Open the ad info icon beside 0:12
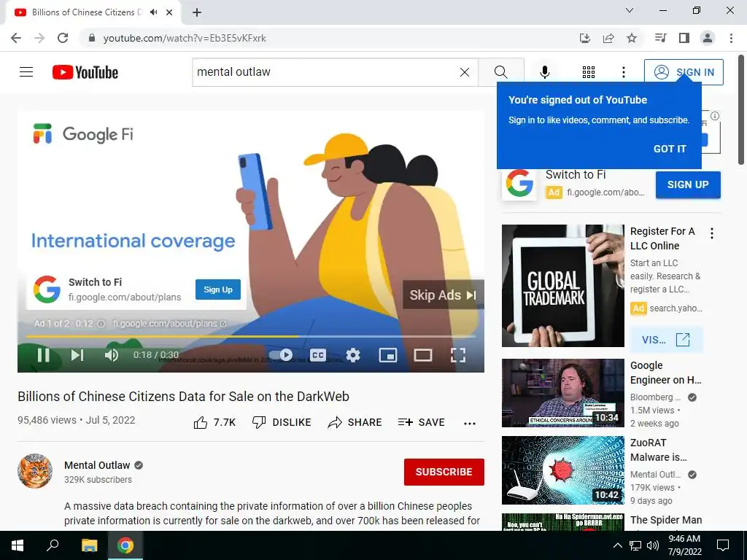 [101, 324]
